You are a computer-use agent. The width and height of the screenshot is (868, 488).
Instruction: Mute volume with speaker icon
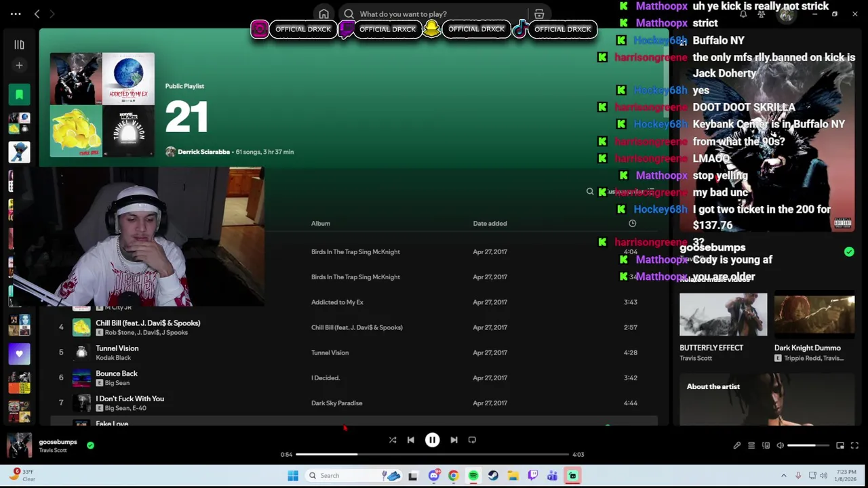(x=781, y=445)
